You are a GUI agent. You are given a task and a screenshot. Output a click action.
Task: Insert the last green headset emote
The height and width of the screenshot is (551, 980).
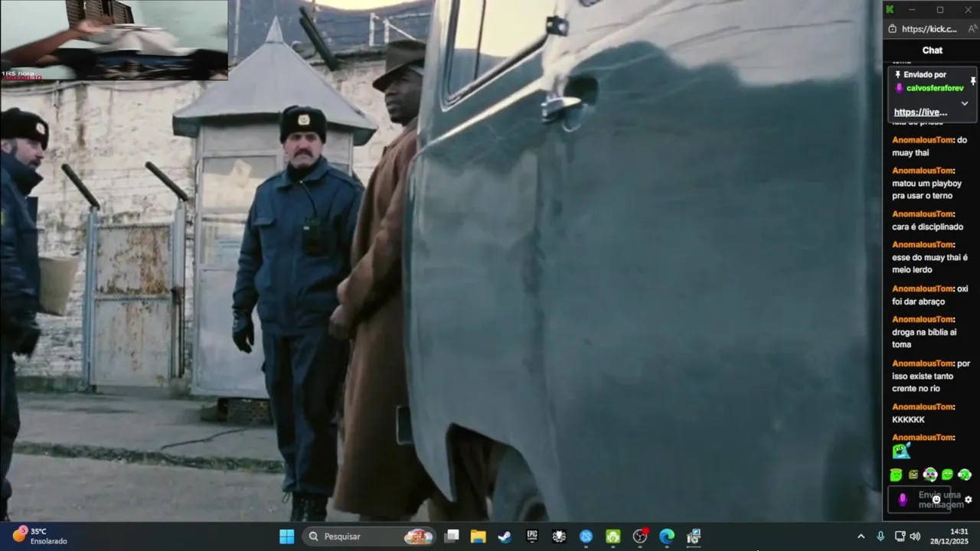(x=965, y=474)
